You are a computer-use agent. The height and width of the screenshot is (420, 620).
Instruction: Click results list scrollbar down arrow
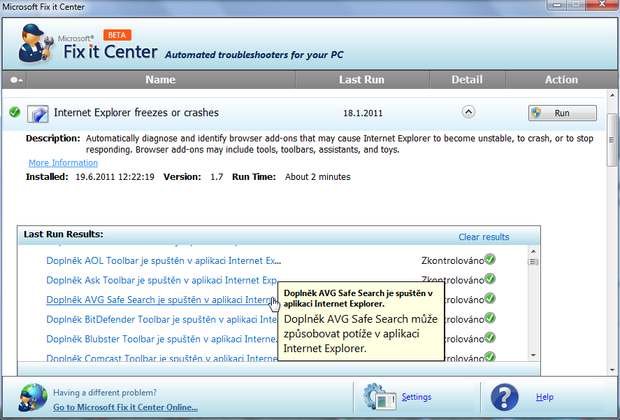[533, 355]
